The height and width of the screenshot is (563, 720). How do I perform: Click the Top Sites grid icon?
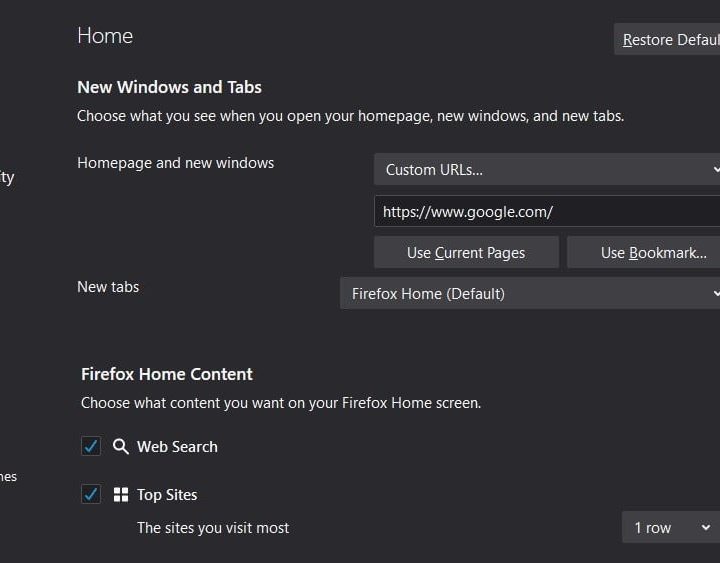[121, 495]
